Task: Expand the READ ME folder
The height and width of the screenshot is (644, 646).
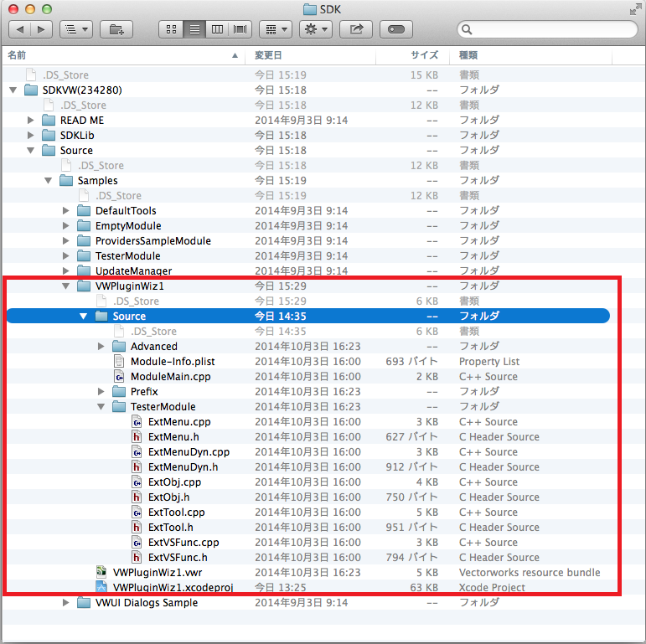Action: (x=30, y=121)
